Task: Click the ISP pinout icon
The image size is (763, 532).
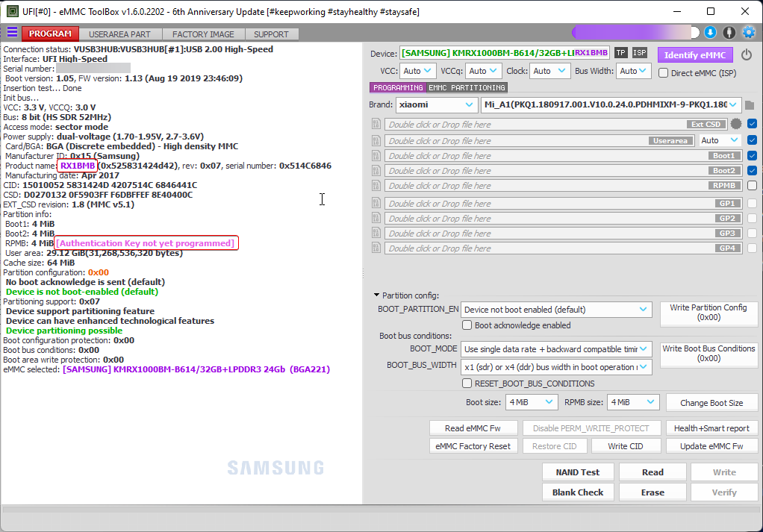Action: (640, 53)
